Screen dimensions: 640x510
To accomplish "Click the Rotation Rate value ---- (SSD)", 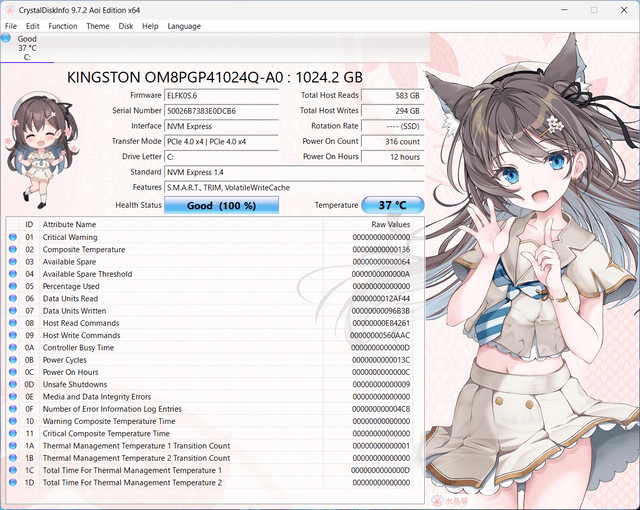I will pos(393,126).
